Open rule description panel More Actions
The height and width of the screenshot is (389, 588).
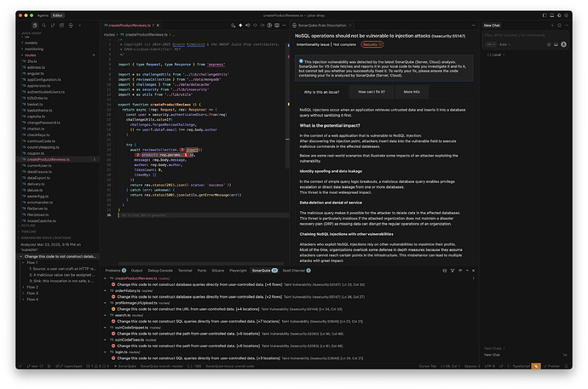(474, 26)
